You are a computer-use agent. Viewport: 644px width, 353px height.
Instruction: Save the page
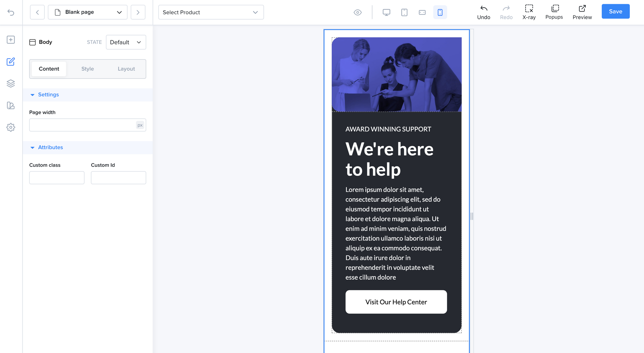pyautogui.click(x=616, y=12)
